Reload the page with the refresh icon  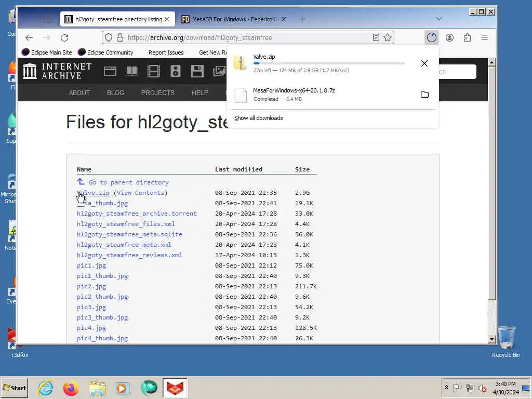coord(64,37)
